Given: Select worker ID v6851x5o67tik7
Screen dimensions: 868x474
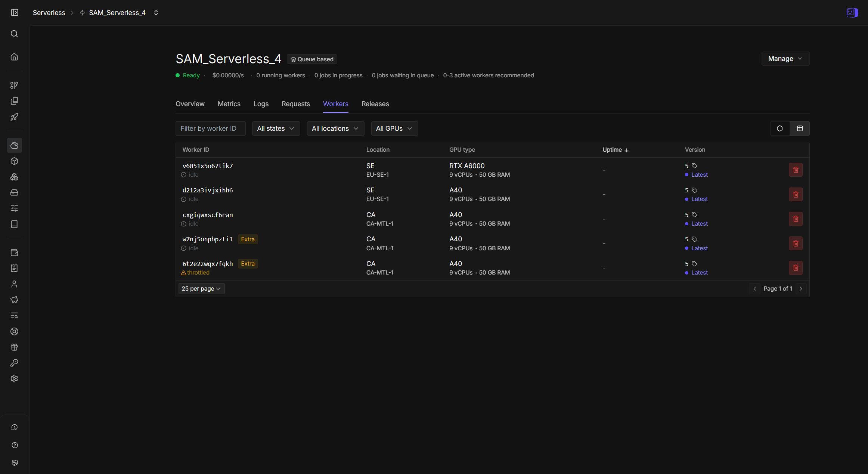Looking at the screenshot, I should [208, 166].
